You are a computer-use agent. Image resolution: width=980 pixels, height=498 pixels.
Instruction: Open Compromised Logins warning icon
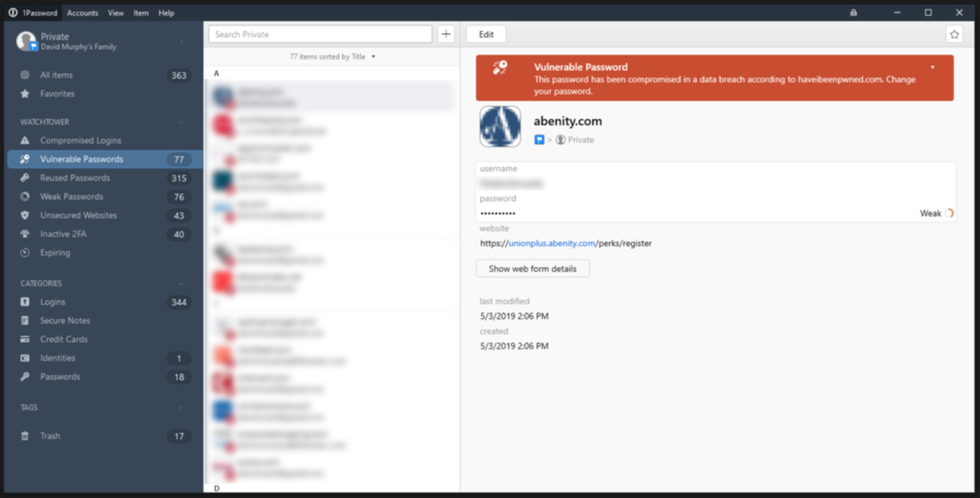point(25,140)
